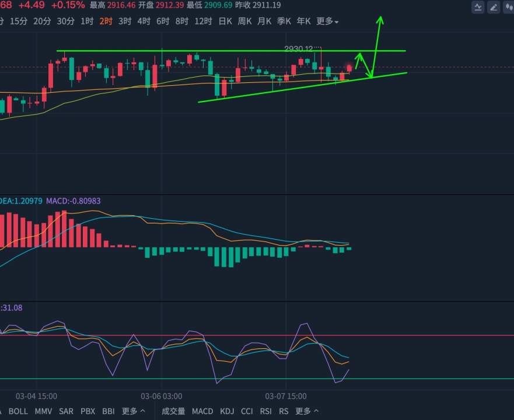514x420 pixels.
Task: Select the highlighted 2时 interval
Action: coord(106,22)
